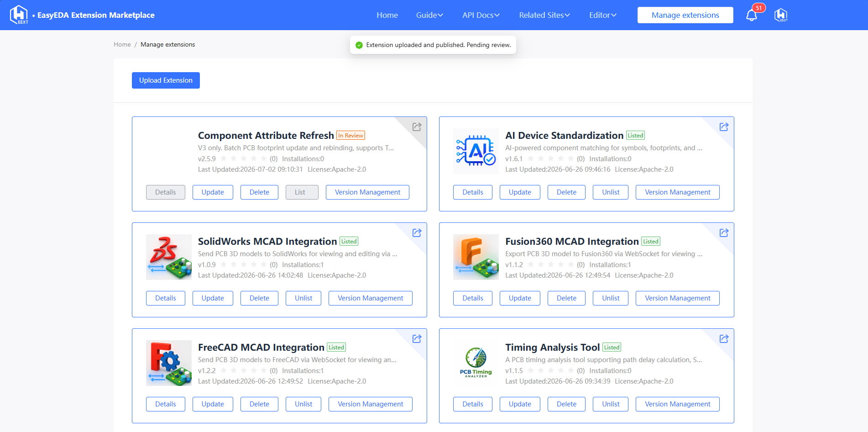Screen dimensions: 868x432
Task: Open share icon on AI Device Standardization card
Action: [724, 127]
